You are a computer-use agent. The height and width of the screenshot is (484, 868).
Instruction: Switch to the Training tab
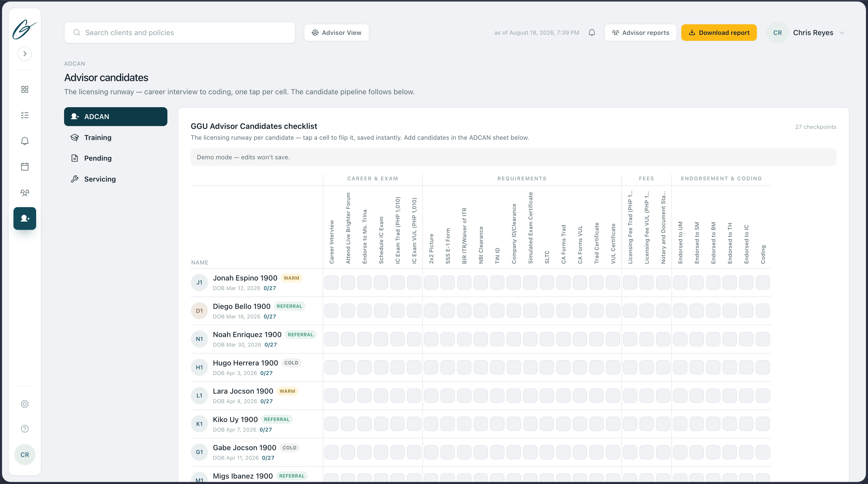coord(115,137)
